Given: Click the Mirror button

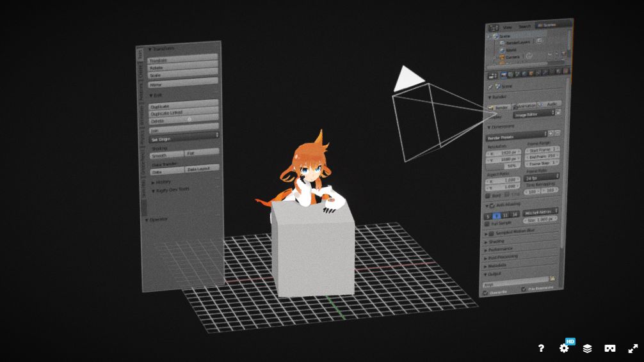Looking at the screenshot, I should coord(183,83).
